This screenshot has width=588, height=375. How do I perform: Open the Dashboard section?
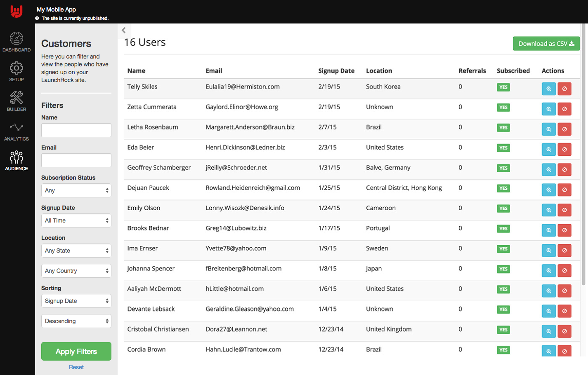pos(17,42)
